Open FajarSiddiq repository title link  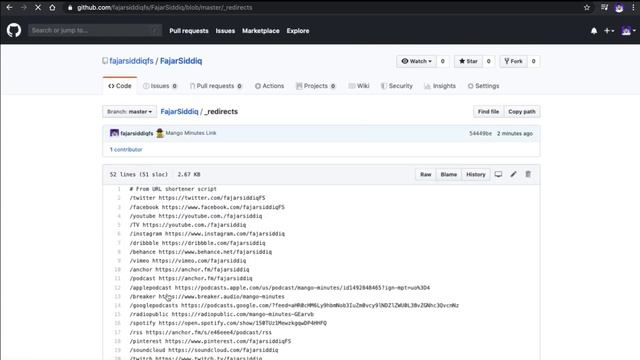181,61
